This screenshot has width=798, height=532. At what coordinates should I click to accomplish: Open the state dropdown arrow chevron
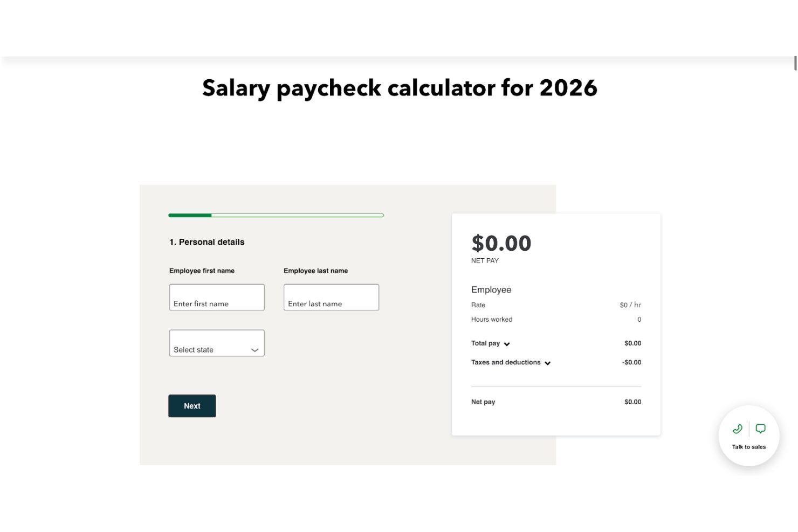click(x=254, y=350)
